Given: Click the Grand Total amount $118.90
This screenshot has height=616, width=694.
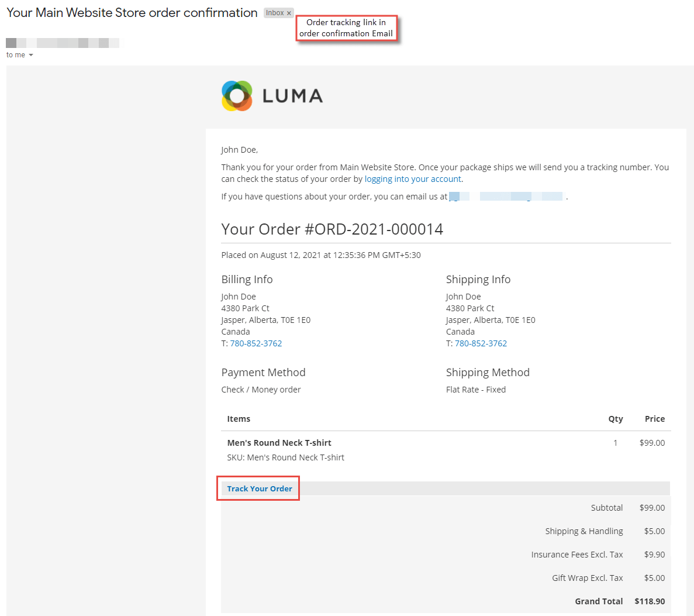Looking at the screenshot, I should tap(650, 601).
